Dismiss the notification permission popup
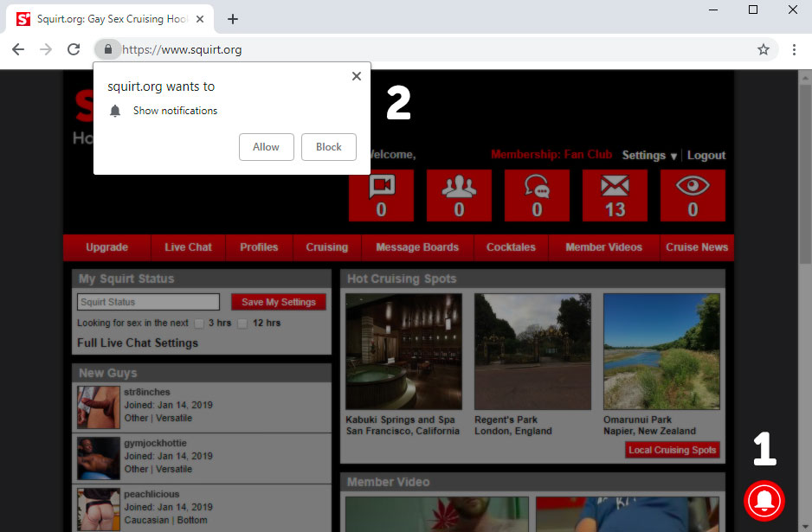 pos(357,76)
